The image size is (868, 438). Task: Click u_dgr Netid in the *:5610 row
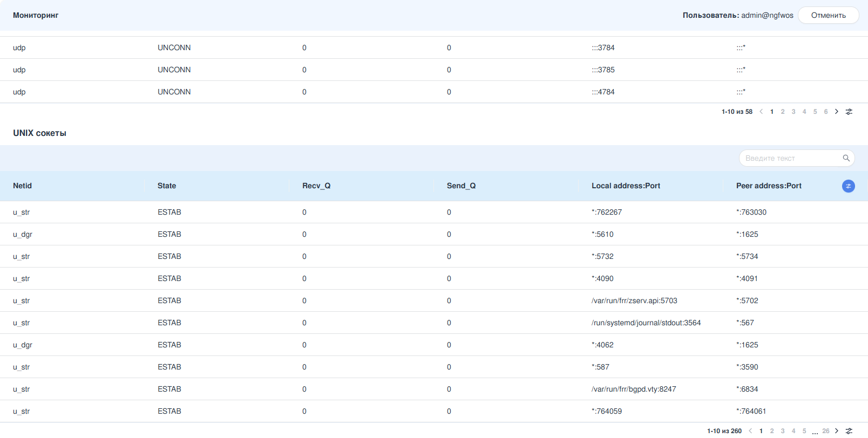[x=23, y=234]
